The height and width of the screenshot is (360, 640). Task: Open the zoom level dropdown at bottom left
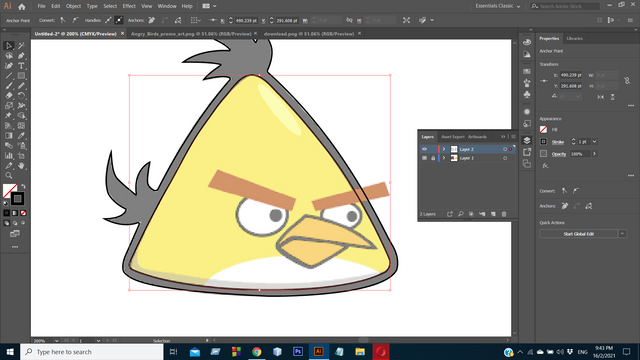pos(56,340)
